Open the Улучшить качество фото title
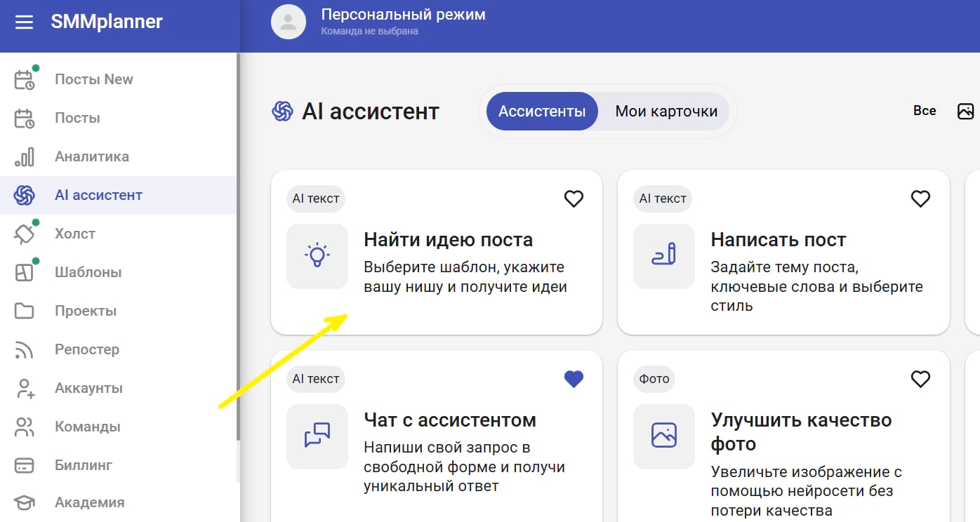 tap(801, 431)
